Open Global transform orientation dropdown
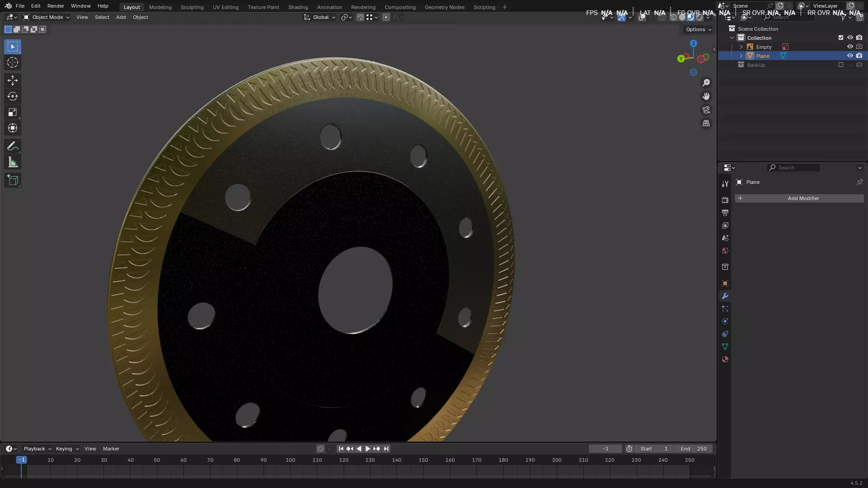 pos(320,17)
